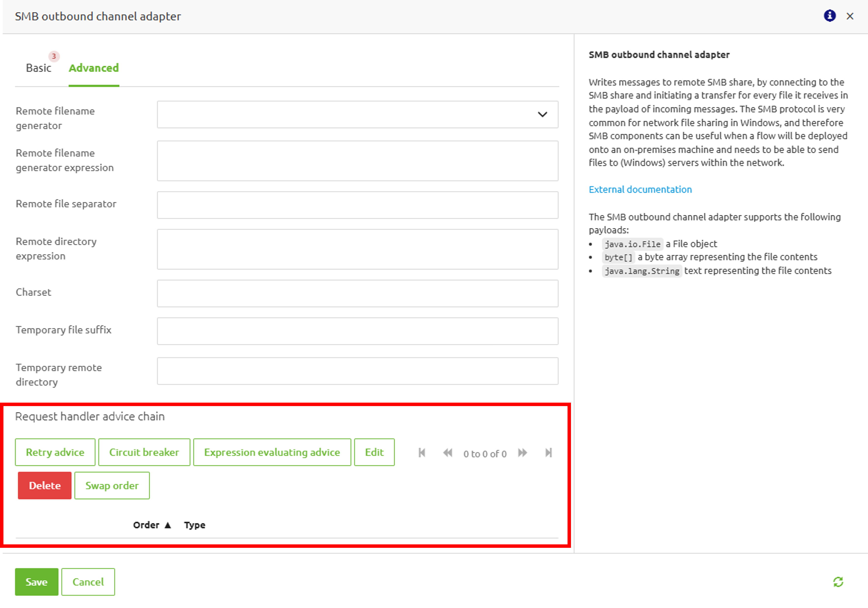
Task: Click the Edit button in advice chain
Action: 374,452
